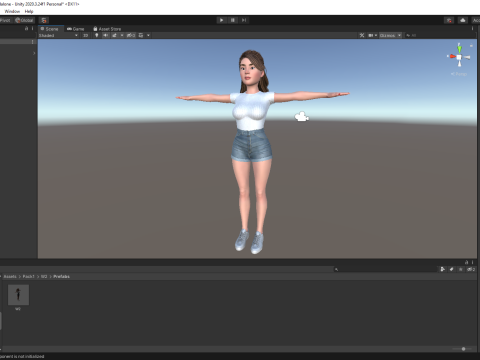Image resolution: width=480 pixels, height=360 pixels.
Task: Start Play mode with the Play button
Action: 221,20
